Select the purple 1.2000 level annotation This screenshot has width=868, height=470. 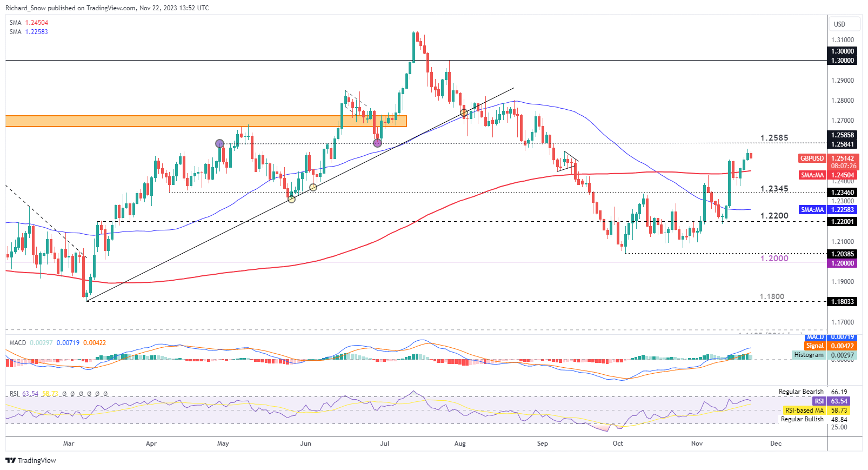(774, 259)
